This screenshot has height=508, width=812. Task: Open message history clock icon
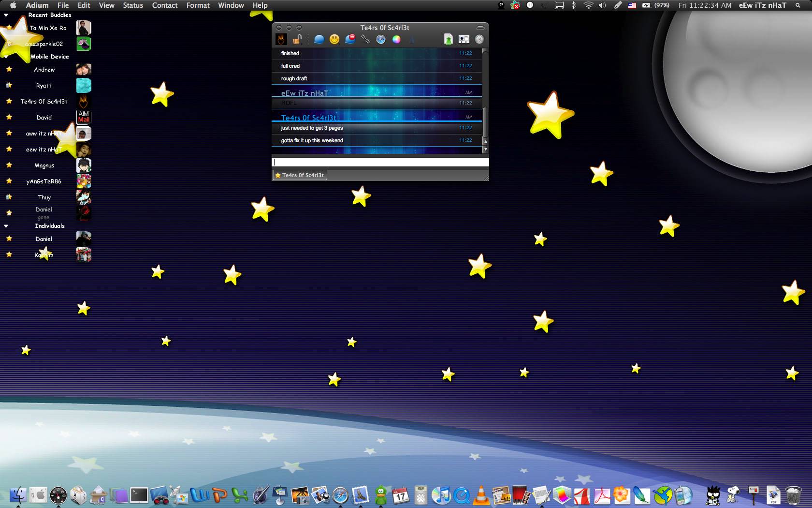point(479,40)
